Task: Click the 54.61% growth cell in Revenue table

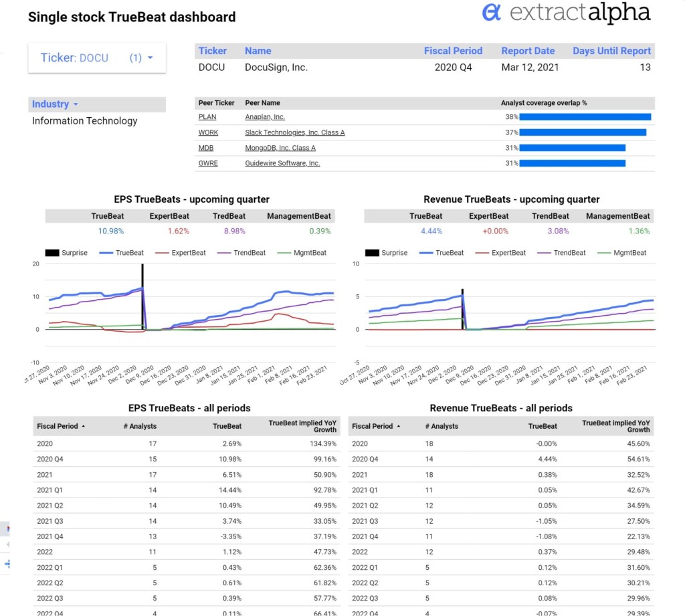Action: [639, 459]
